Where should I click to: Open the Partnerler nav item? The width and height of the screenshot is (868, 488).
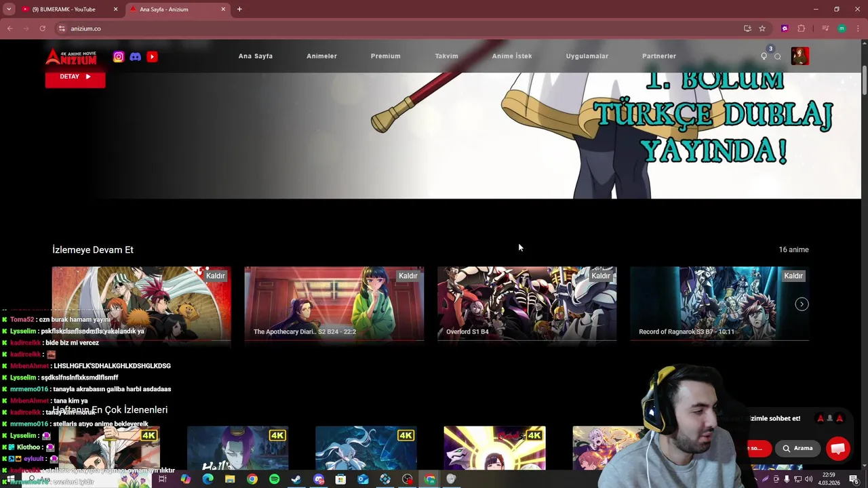pyautogui.click(x=659, y=56)
